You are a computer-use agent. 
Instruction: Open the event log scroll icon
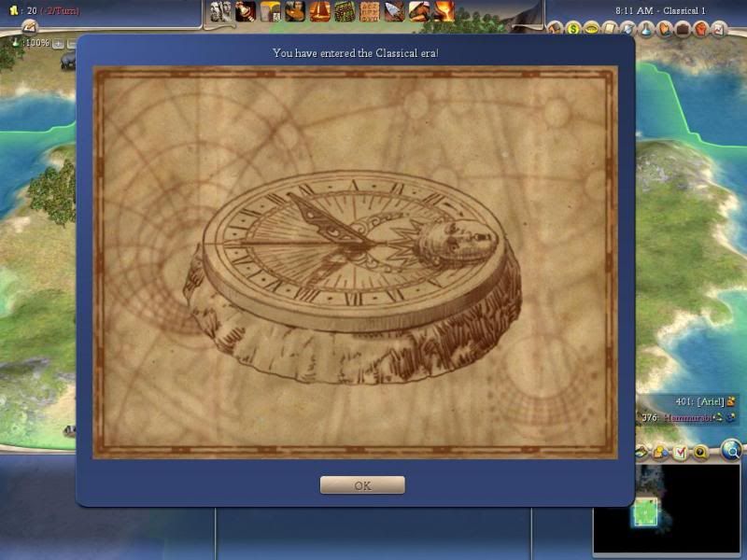[30, 27]
